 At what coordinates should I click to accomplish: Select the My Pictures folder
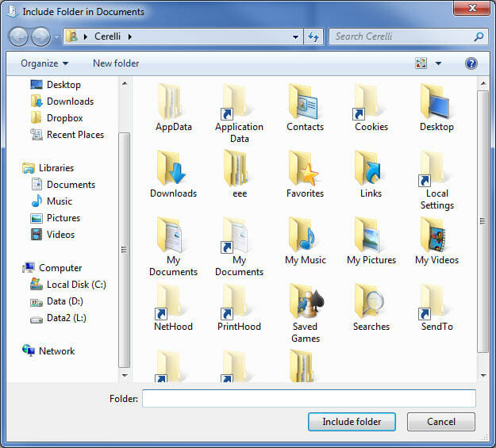(x=371, y=241)
